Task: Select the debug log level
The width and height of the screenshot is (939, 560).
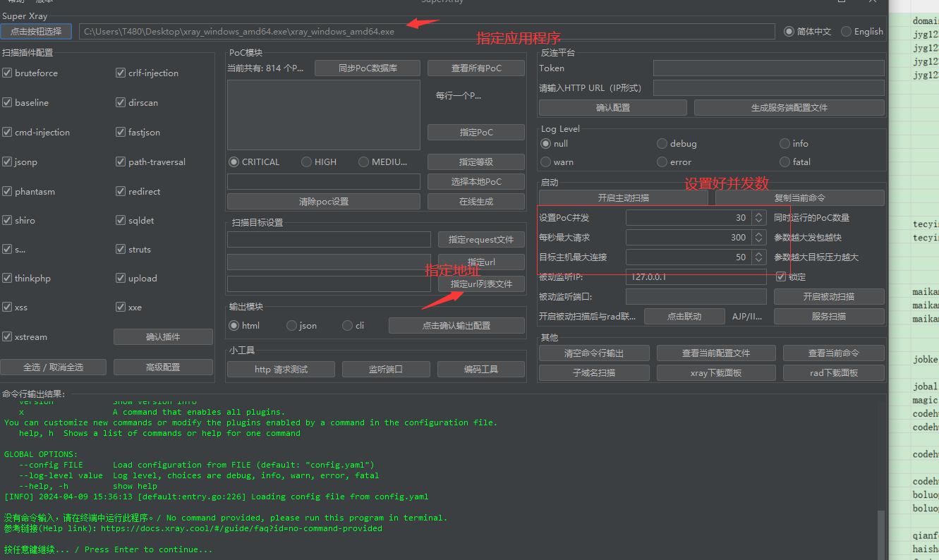Action: point(662,143)
